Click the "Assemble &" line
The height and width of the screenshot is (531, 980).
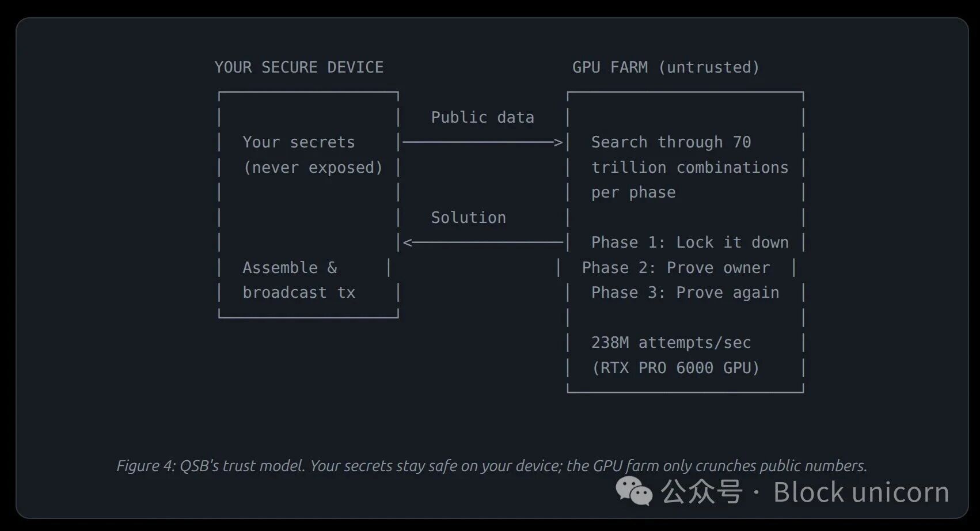tap(290, 268)
